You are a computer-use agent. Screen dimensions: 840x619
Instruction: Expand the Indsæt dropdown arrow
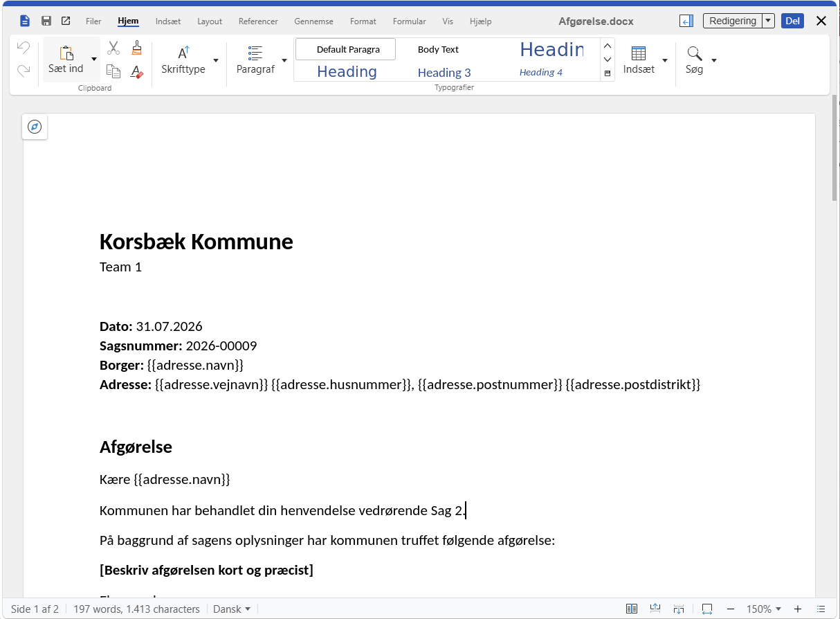[x=665, y=60]
